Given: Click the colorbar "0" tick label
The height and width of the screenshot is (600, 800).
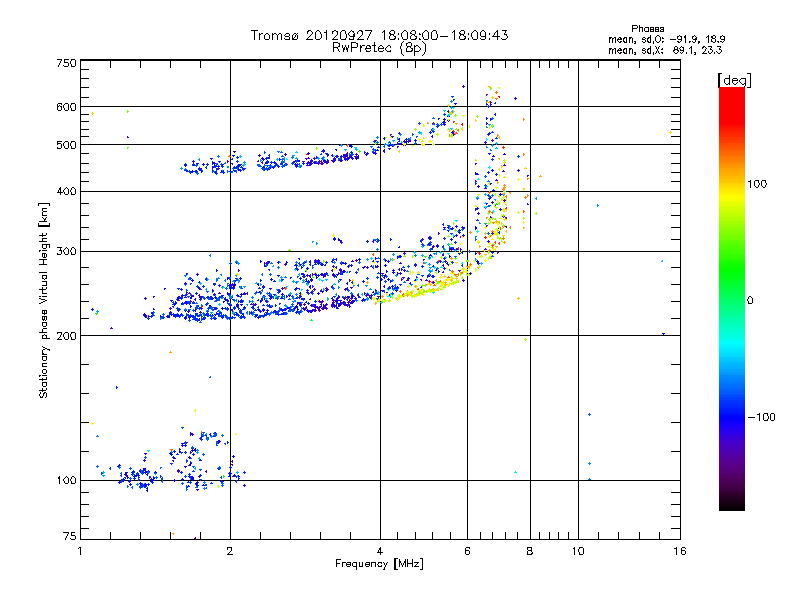Looking at the screenshot, I should [x=750, y=301].
